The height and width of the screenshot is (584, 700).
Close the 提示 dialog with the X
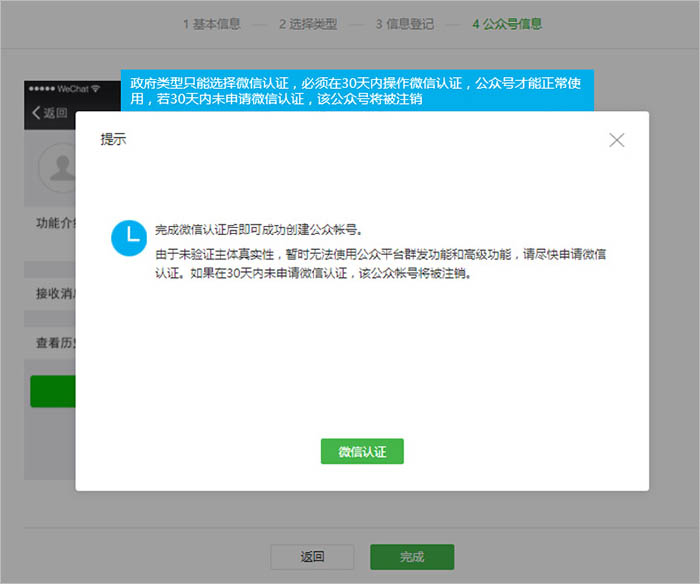pos(617,140)
